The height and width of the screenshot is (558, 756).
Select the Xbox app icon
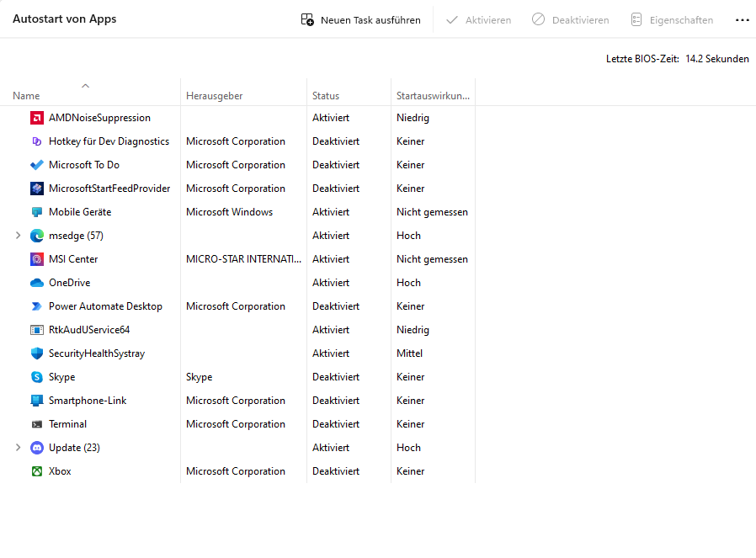click(x=35, y=471)
